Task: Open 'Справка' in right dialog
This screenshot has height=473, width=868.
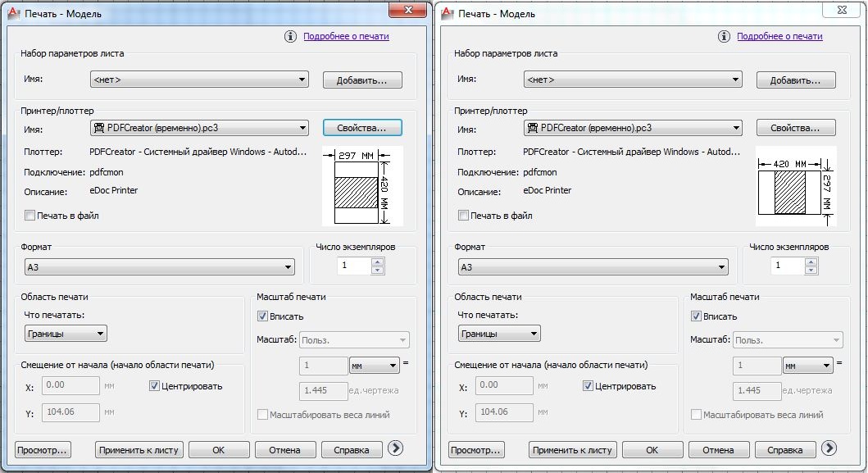Action: point(785,450)
